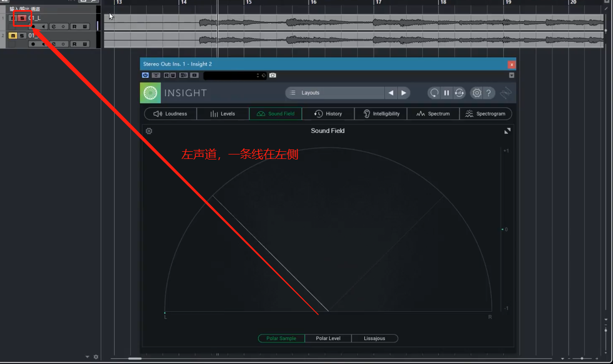The height and width of the screenshot is (364, 613).
Task: Toggle Solo on track 01_L
Action: tap(22, 18)
